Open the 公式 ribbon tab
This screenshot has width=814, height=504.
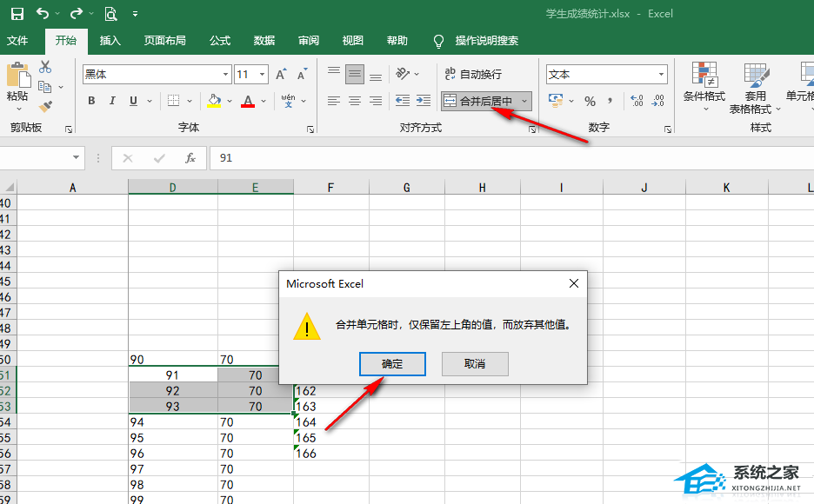pos(220,41)
